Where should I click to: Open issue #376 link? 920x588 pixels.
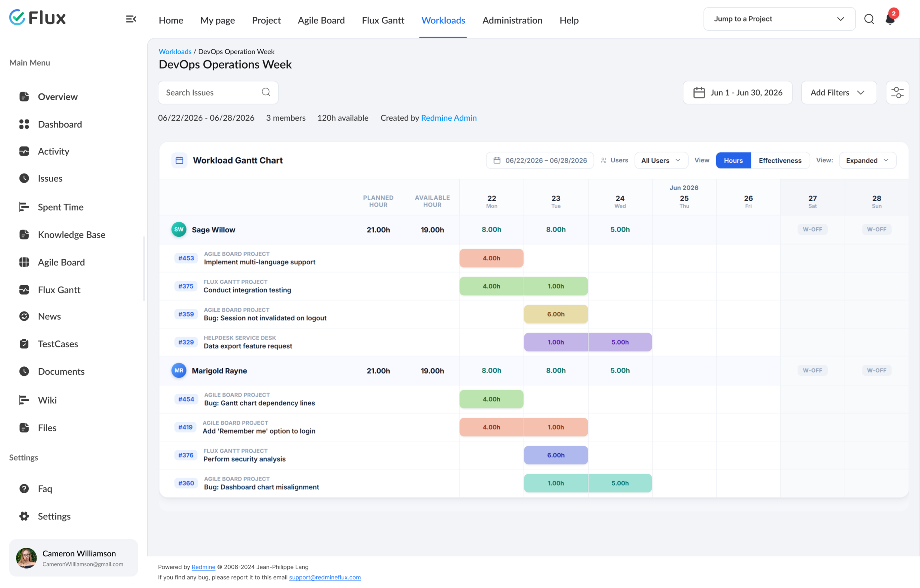186,455
